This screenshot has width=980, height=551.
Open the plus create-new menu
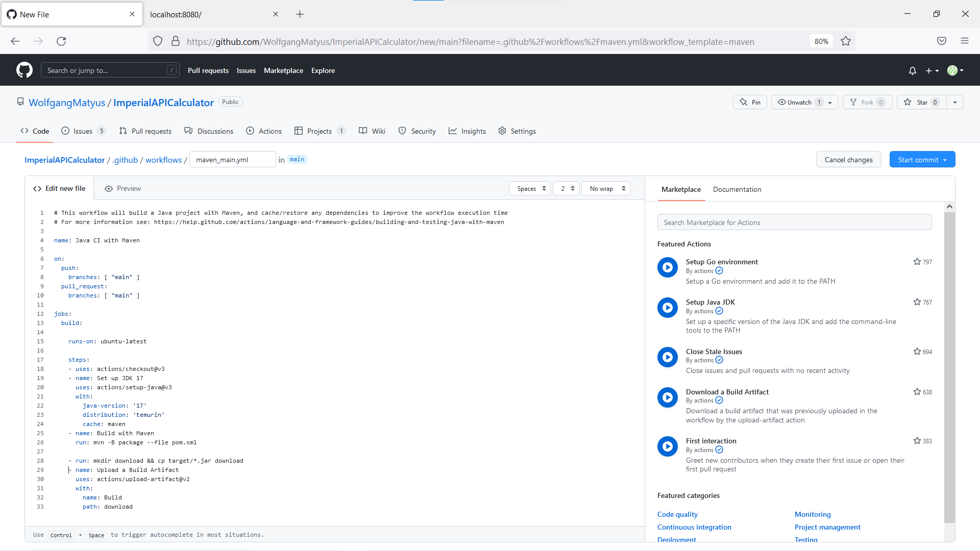click(932, 70)
